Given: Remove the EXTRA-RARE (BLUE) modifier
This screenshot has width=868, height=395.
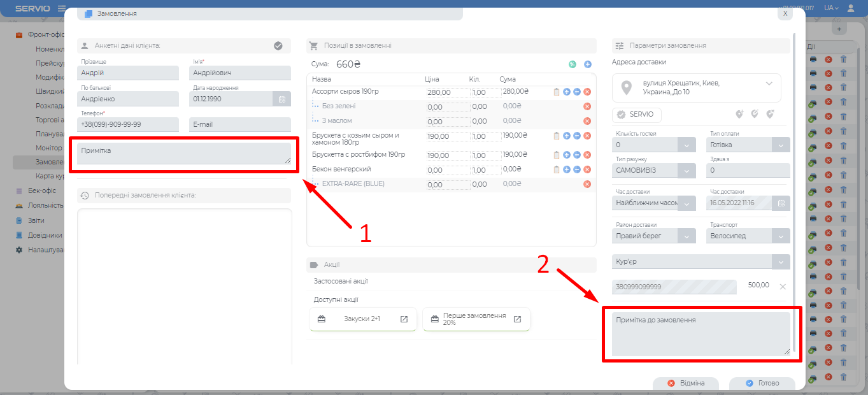Looking at the screenshot, I should click(587, 184).
